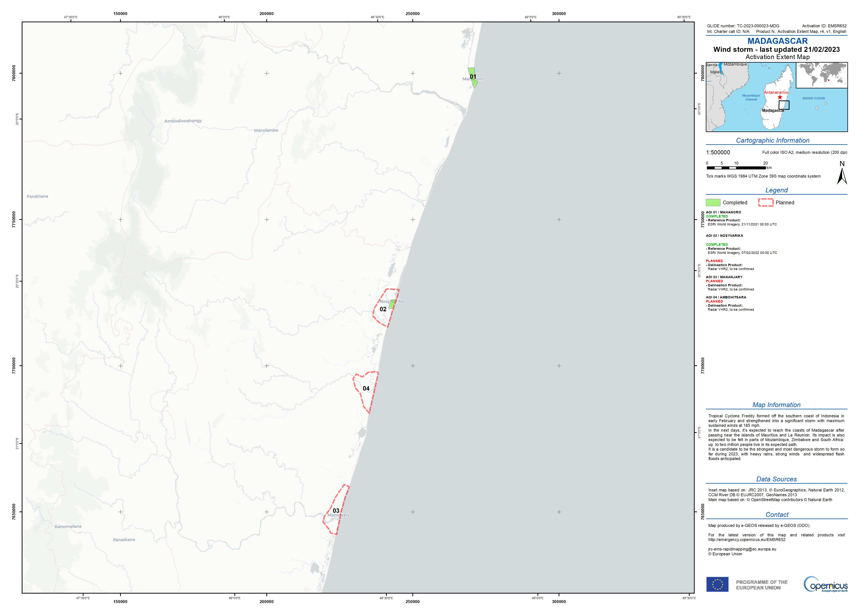The height and width of the screenshot is (614, 868).
Task: Click the AOI 04 planned area label
Action: [x=366, y=389]
